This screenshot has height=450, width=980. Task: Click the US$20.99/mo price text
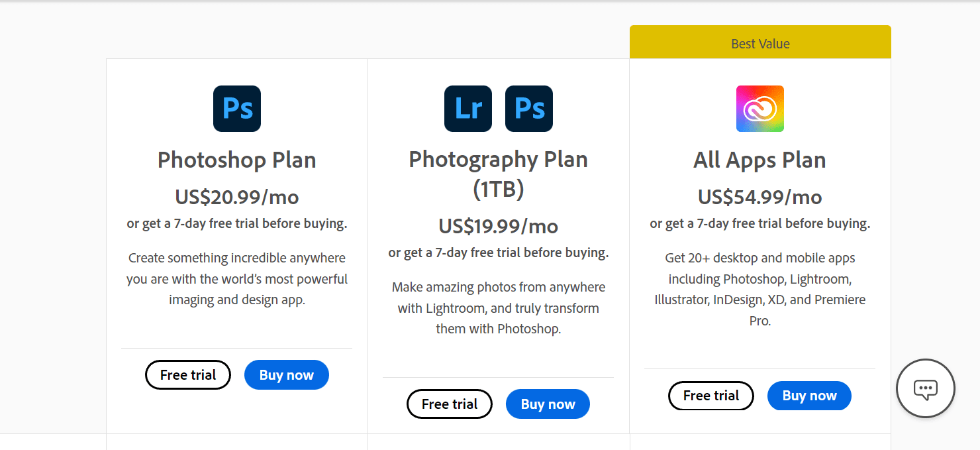[x=236, y=197]
